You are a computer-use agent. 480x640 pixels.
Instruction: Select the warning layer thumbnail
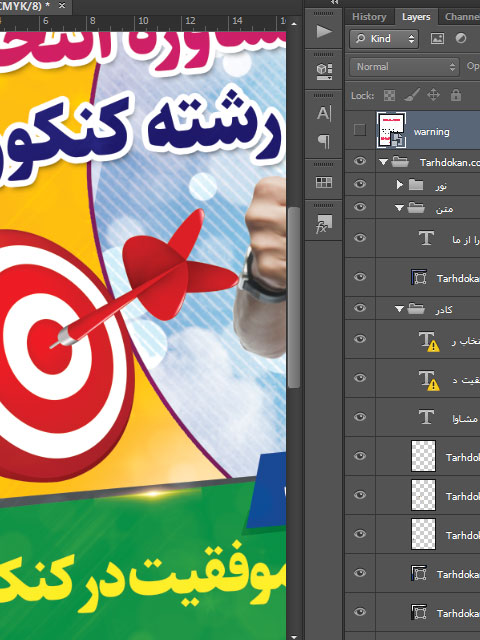pyautogui.click(x=391, y=130)
